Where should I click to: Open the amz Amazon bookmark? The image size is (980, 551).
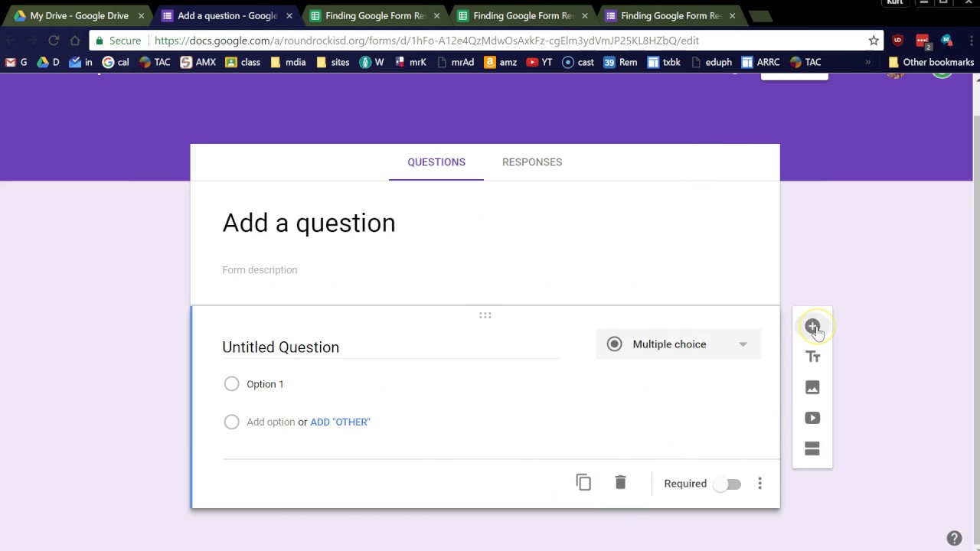501,62
